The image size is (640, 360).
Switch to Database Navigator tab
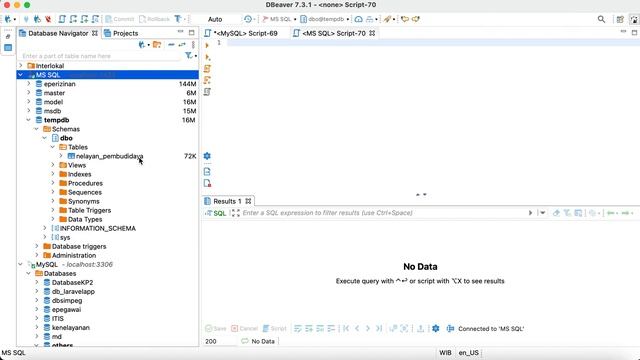(58, 33)
